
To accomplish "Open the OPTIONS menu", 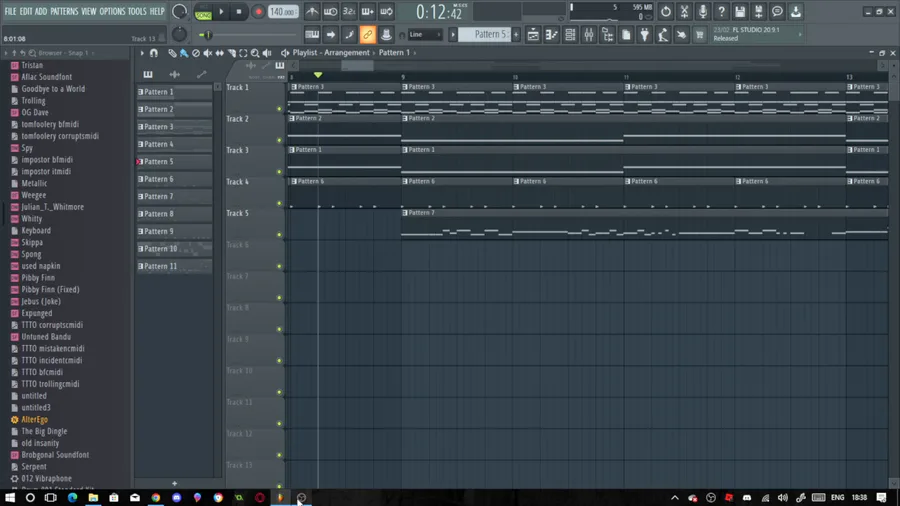I will (x=112, y=11).
